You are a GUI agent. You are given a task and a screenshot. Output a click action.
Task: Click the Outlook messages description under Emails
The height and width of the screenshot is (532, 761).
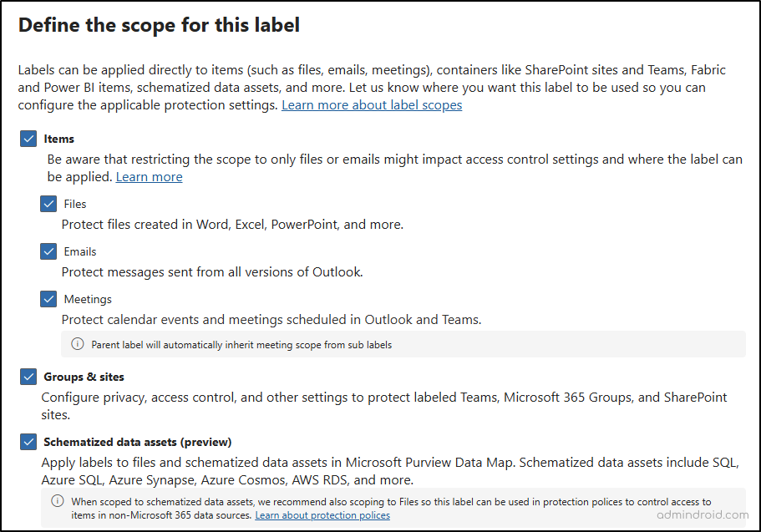[x=212, y=272]
